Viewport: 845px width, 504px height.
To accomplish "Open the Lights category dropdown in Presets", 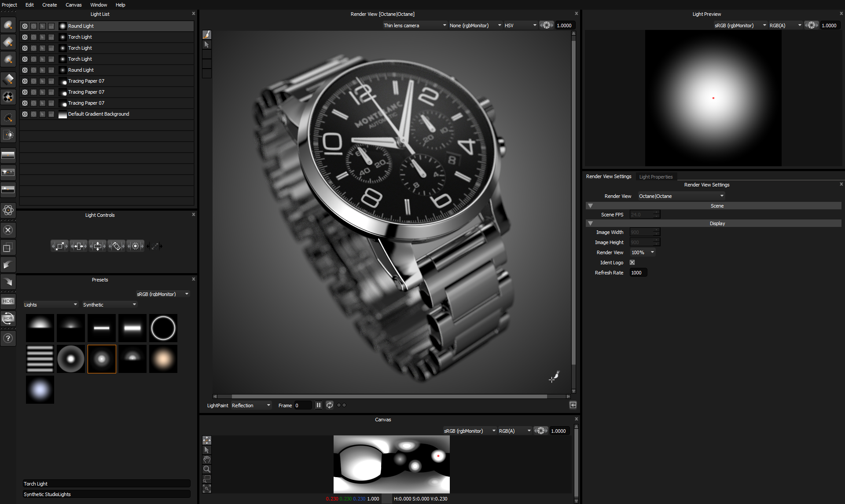I will (x=51, y=305).
